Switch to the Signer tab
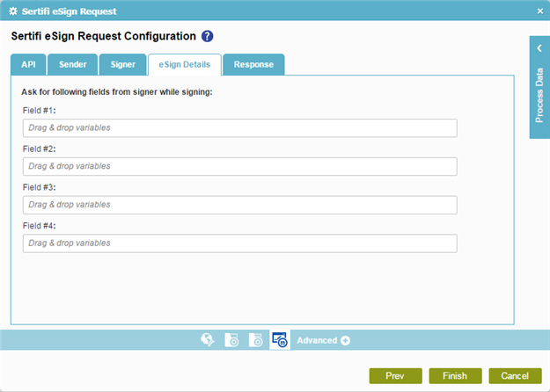550x392 pixels. [123, 64]
